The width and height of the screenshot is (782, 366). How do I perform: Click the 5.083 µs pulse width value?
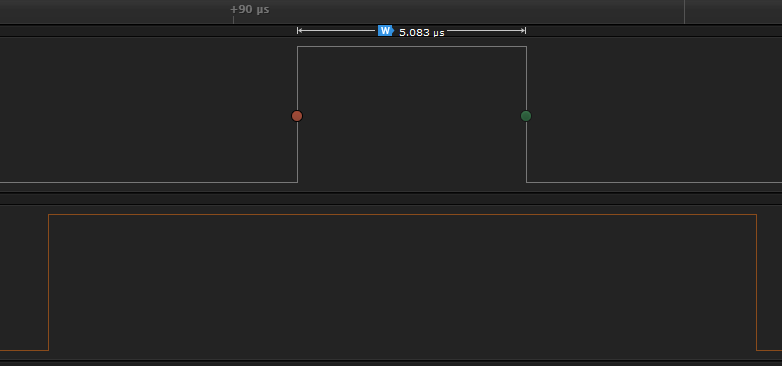[x=421, y=32]
